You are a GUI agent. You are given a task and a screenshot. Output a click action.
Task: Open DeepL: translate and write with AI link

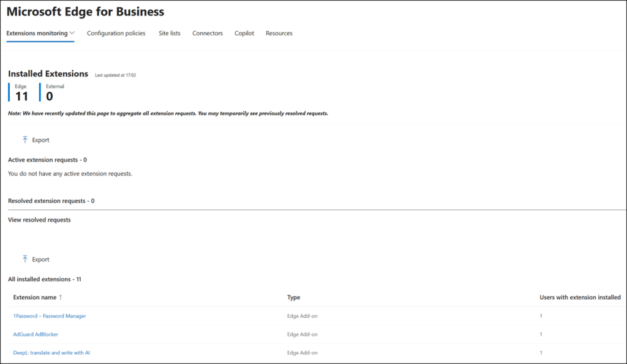51,353
